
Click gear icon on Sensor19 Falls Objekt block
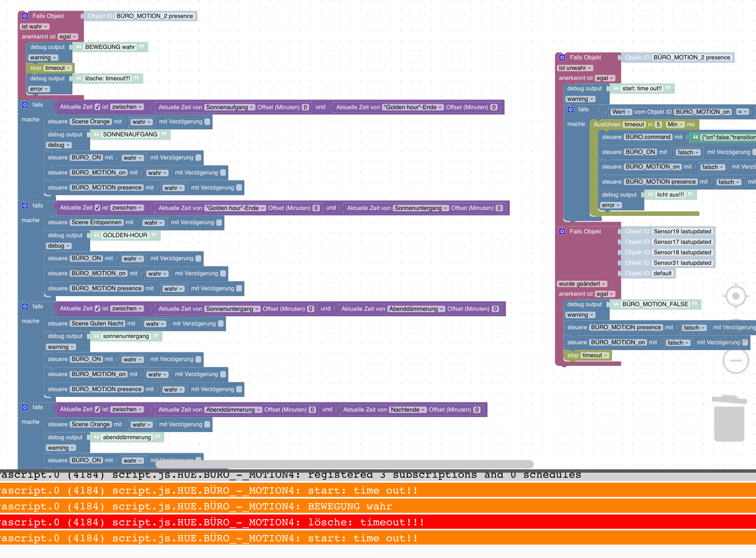[x=562, y=231]
